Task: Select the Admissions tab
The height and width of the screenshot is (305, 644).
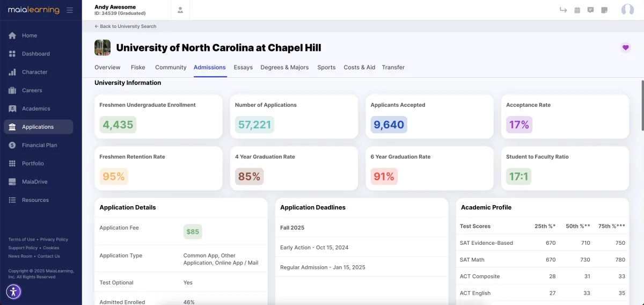Action: [x=210, y=67]
